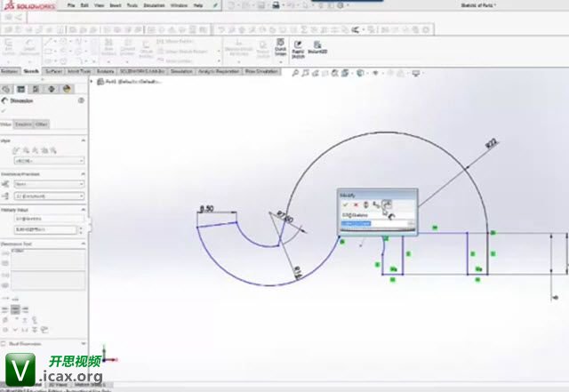Image resolution: width=569 pixels, height=392 pixels.
Task: Open the View menu
Action: coord(99,5)
